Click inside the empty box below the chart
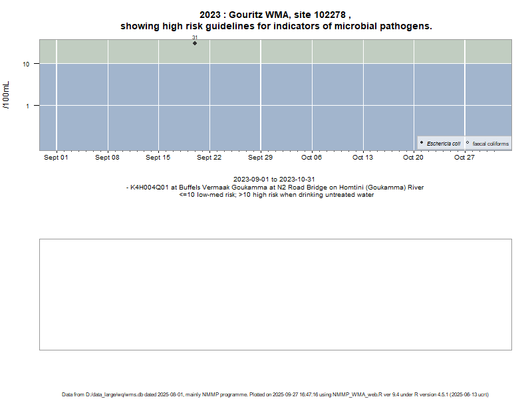The width and height of the screenshot is (532, 399). tap(275, 294)
